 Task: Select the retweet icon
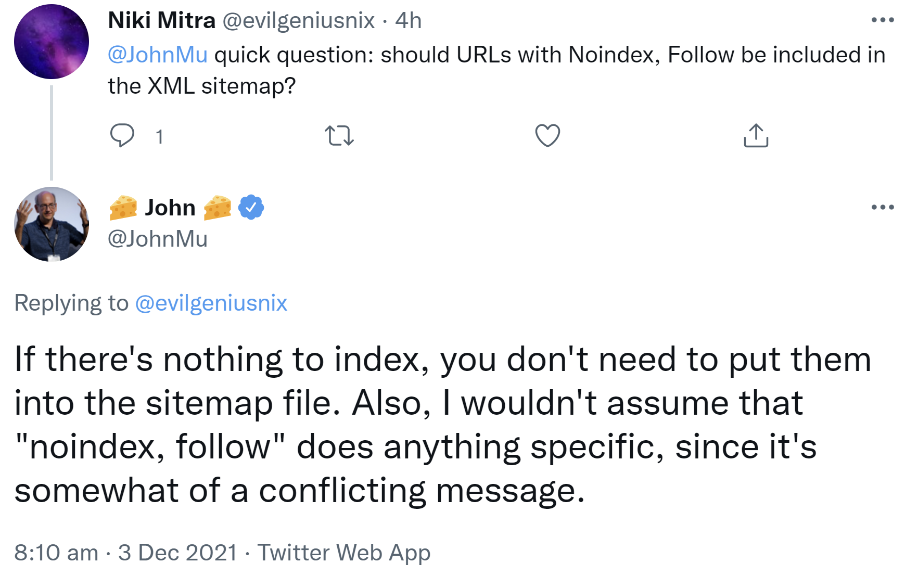pyautogui.click(x=340, y=135)
